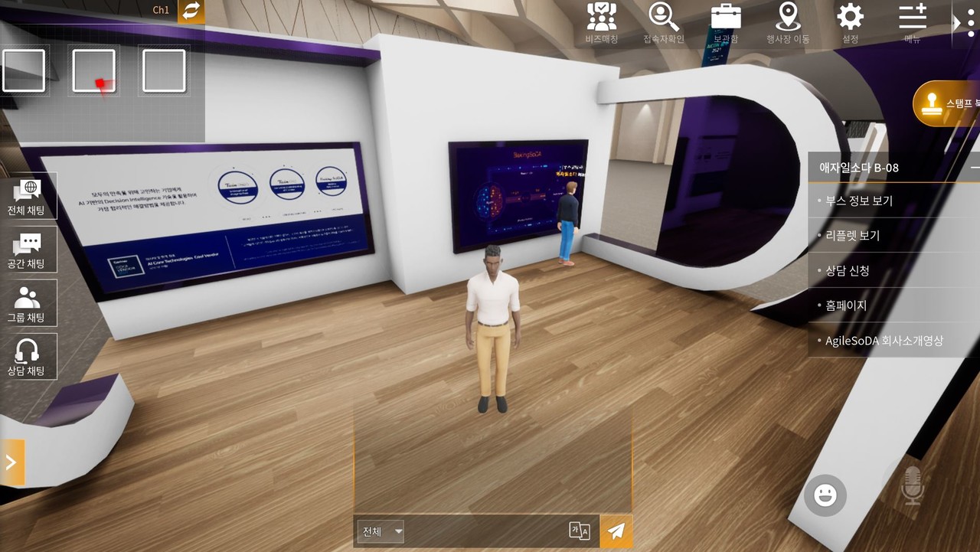
Task: Open the 전체 chat scope dropdown
Action: (x=381, y=531)
